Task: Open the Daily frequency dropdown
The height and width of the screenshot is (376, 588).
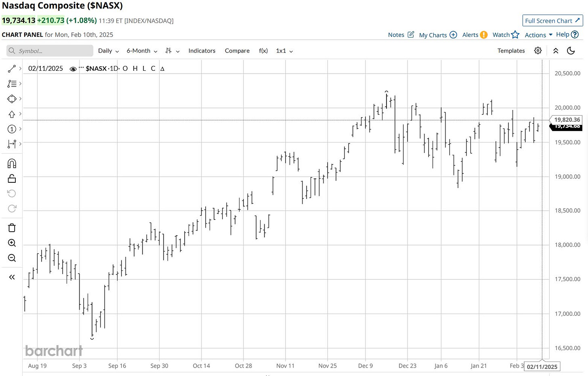Action: tap(109, 51)
